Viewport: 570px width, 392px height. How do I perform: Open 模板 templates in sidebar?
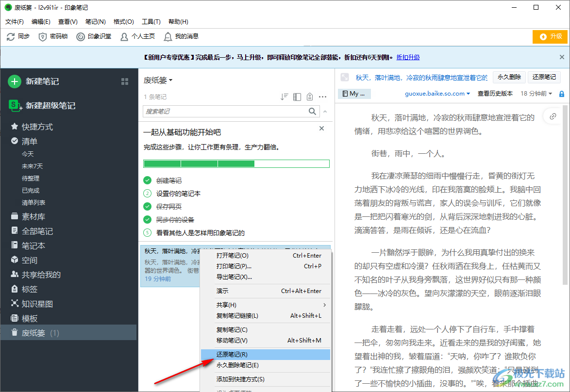24,318
